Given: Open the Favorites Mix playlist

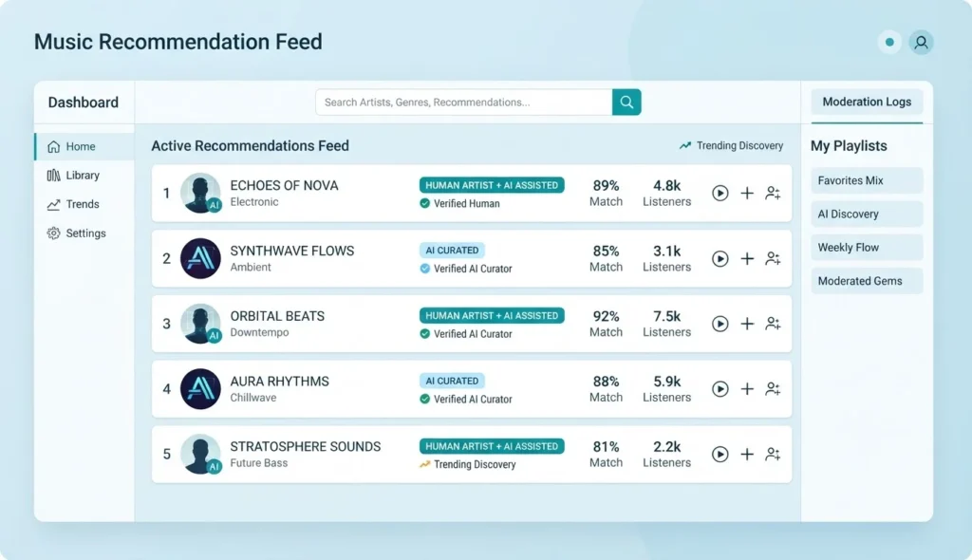Looking at the screenshot, I should coord(867,180).
